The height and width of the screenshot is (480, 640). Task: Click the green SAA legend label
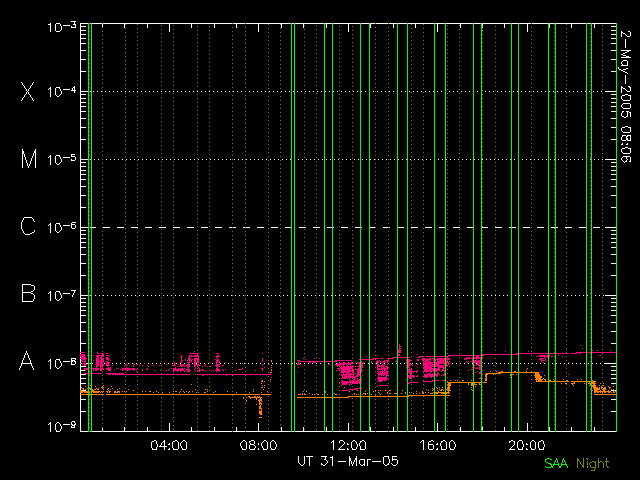[x=556, y=463]
